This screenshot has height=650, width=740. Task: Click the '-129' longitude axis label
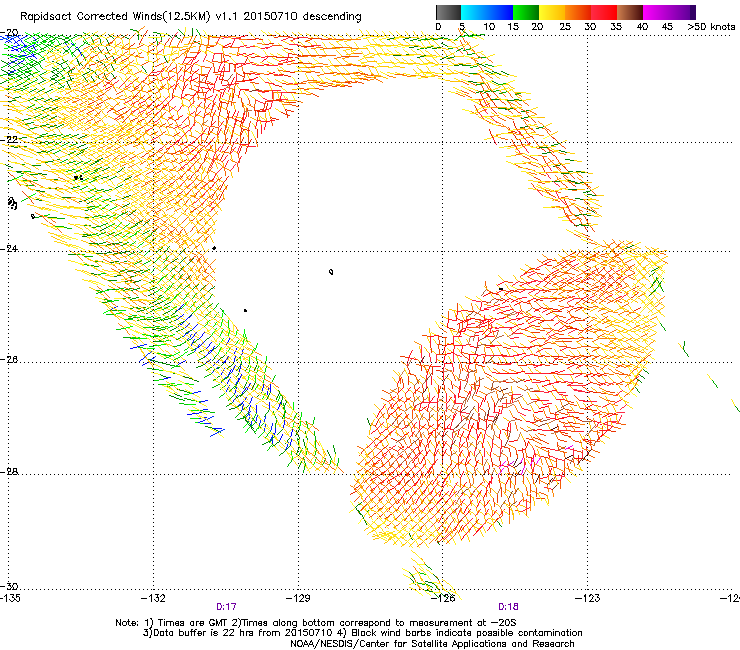point(298,599)
